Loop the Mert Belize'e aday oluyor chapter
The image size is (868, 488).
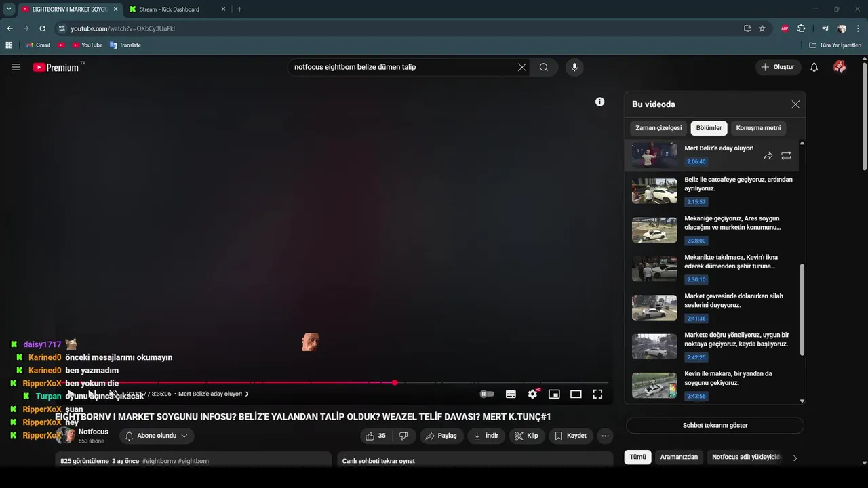click(x=786, y=156)
